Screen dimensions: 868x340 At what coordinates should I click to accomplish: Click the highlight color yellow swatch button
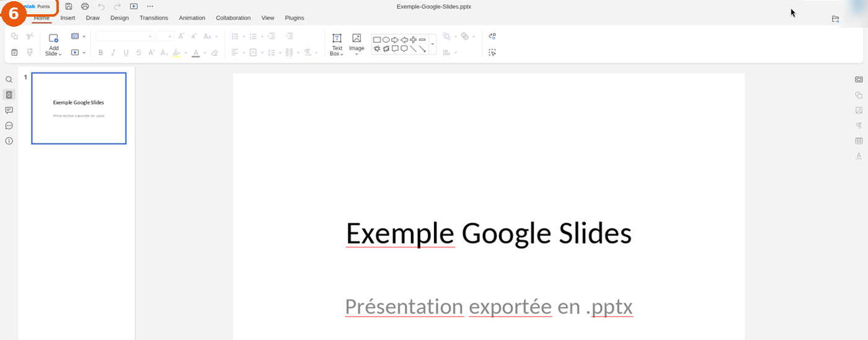coord(177,53)
